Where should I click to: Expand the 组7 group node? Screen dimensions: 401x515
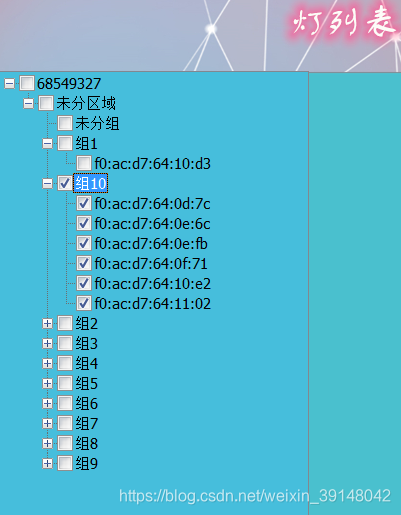click(48, 423)
